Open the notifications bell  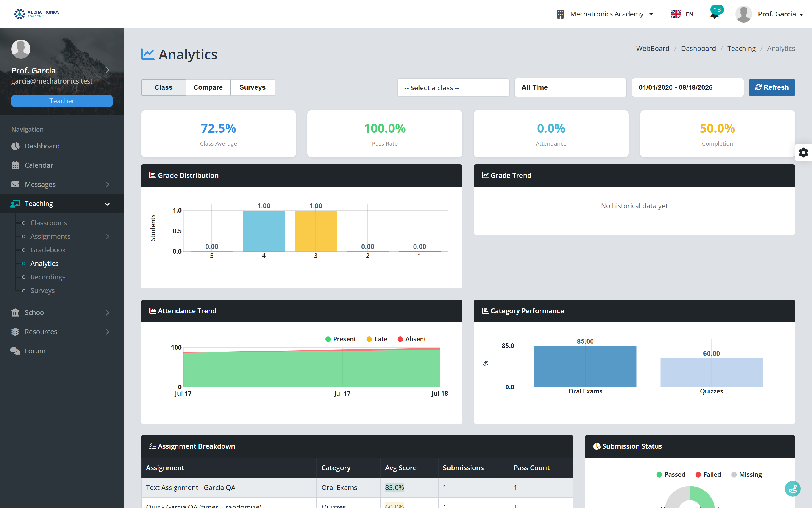714,15
